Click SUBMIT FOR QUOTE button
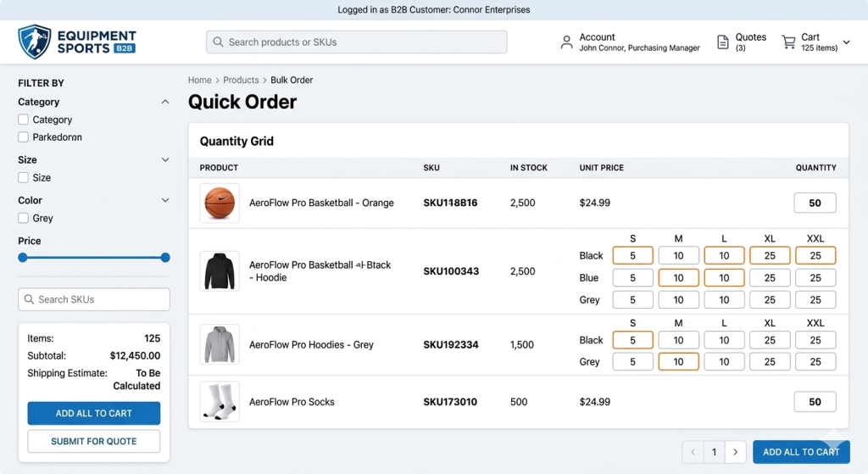868x474 pixels. coord(93,441)
